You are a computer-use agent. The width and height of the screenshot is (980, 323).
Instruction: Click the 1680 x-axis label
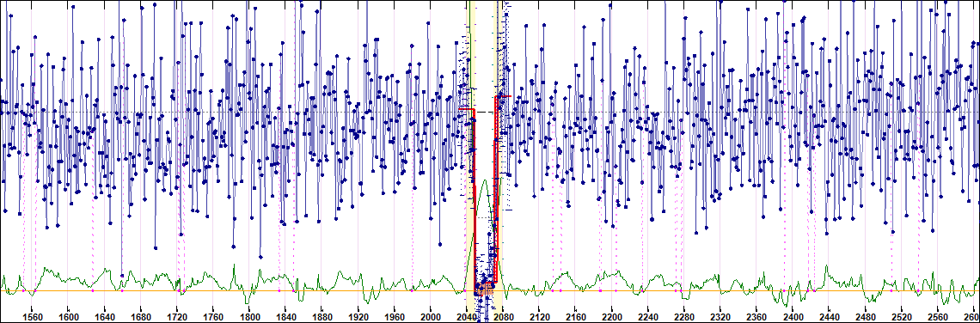pyautogui.click(x=141, y=316)
